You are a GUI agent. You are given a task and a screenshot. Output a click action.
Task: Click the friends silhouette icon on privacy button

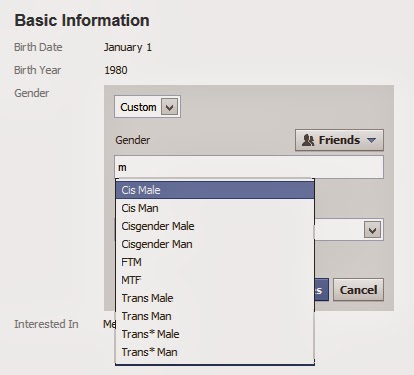point(308,140)
